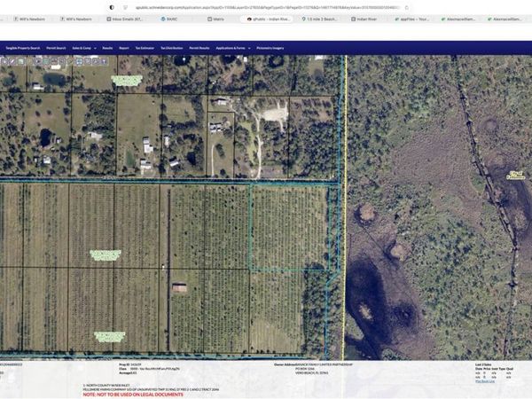Click the reload icon at address bar end

407,7
